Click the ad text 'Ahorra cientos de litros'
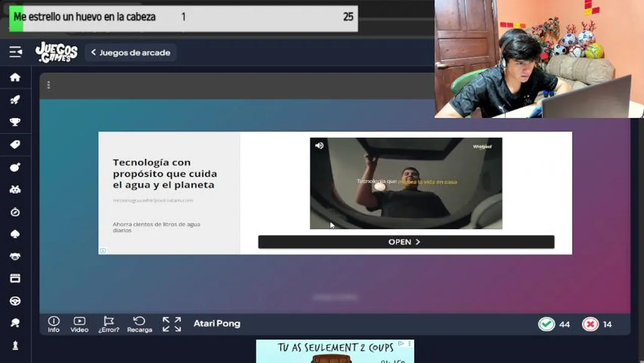Image resolution: width=644 pixels, height=363 pixels. click(156, 227)
